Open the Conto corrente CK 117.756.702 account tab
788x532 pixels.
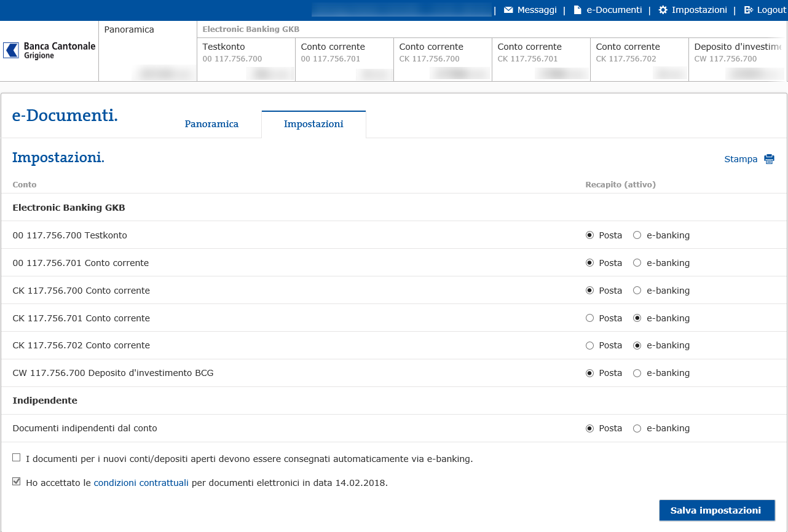point(640,59)
